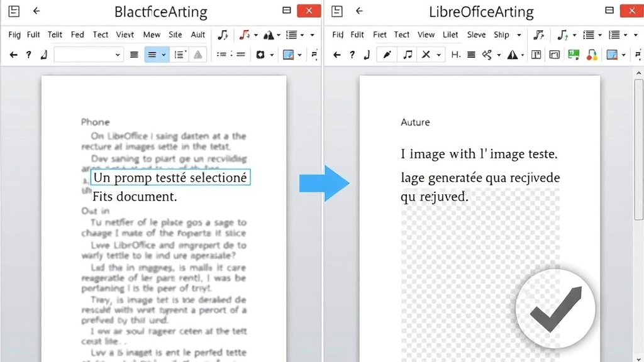Expand the chevron next to the Ship menu
This screenshot has height=362, width=644.
518,35
